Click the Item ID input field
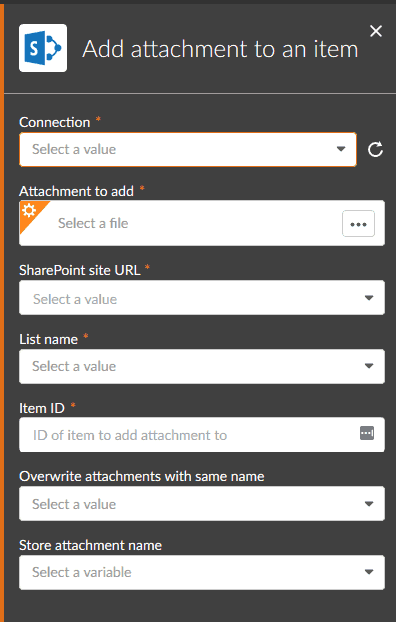The image size is (396, 622). point(202,435)
